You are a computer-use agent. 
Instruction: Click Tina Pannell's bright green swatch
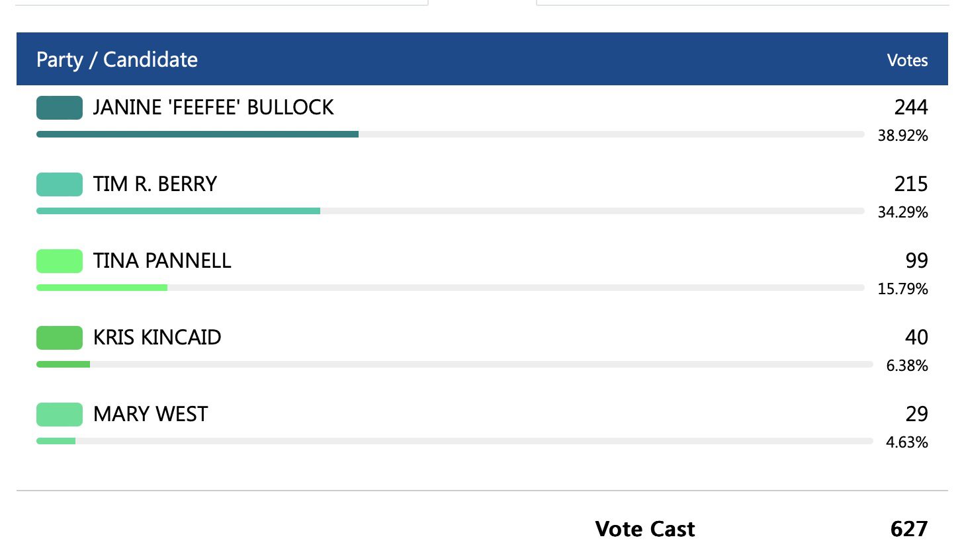pyautogui.click(x=60, y=261)
